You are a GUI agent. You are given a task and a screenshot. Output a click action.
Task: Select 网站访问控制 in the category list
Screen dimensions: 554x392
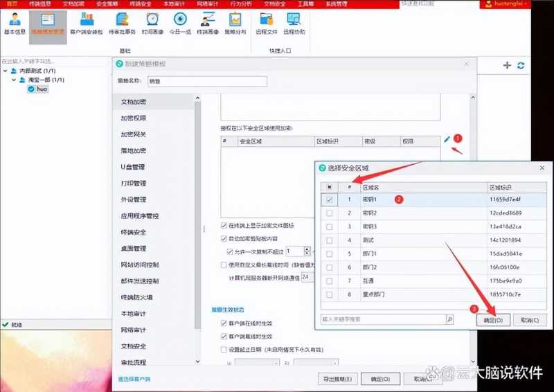(140, 265)
